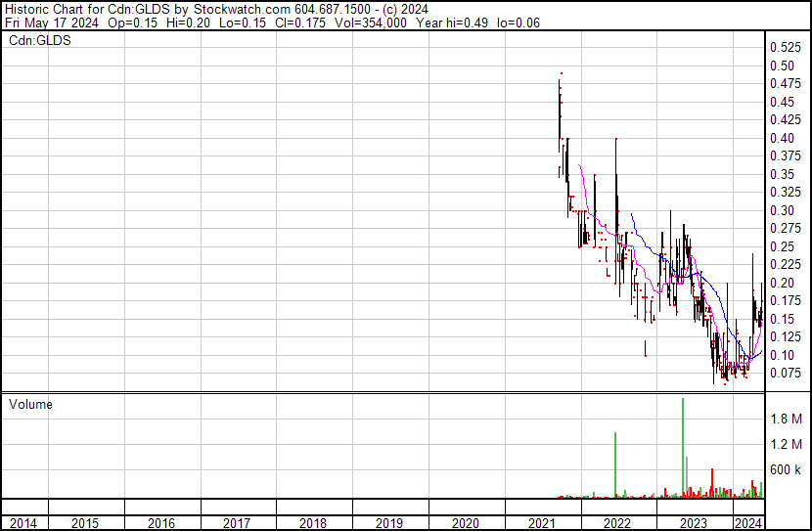Click the tall green volume spike in 2022
Viewport: 812px width, 531px height.
(615, 465)
